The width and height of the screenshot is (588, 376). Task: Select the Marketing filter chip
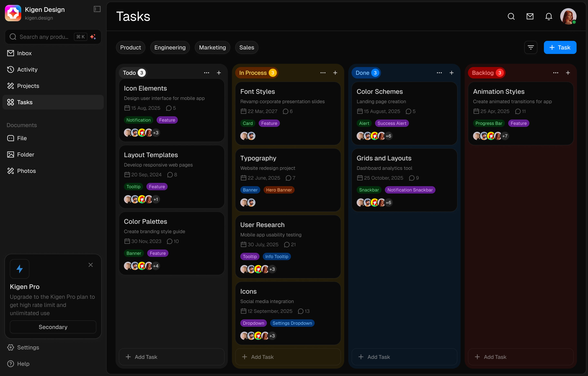coord(212,47)
